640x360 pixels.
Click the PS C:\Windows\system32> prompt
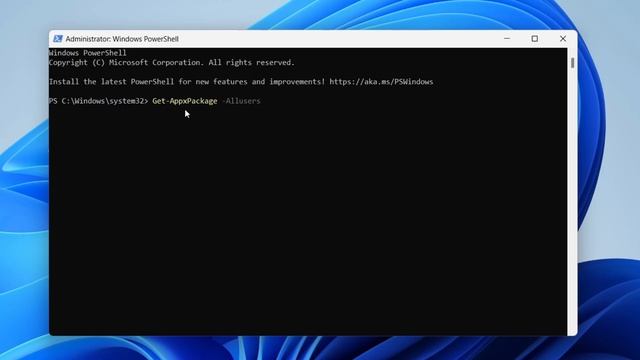click(98, 101)
